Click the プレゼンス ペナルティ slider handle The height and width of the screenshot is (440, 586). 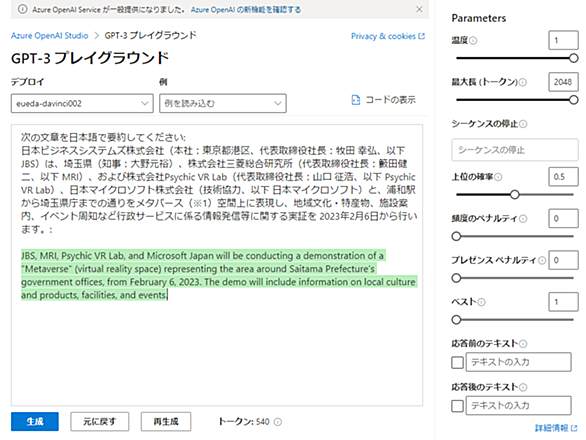(456, 278)
